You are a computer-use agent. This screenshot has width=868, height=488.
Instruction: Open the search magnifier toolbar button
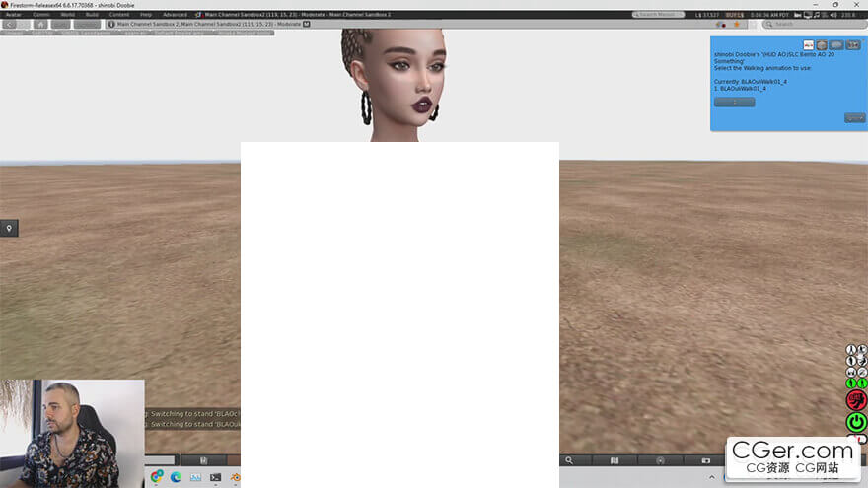(569, 460)
